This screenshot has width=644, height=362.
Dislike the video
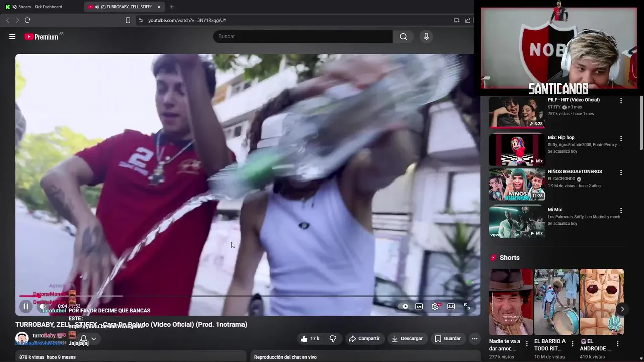pos(333,339)
